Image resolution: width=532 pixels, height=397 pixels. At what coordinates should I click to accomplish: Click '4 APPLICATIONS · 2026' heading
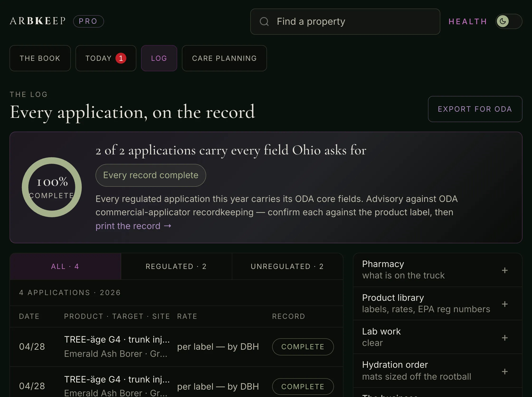coord(70,292)
